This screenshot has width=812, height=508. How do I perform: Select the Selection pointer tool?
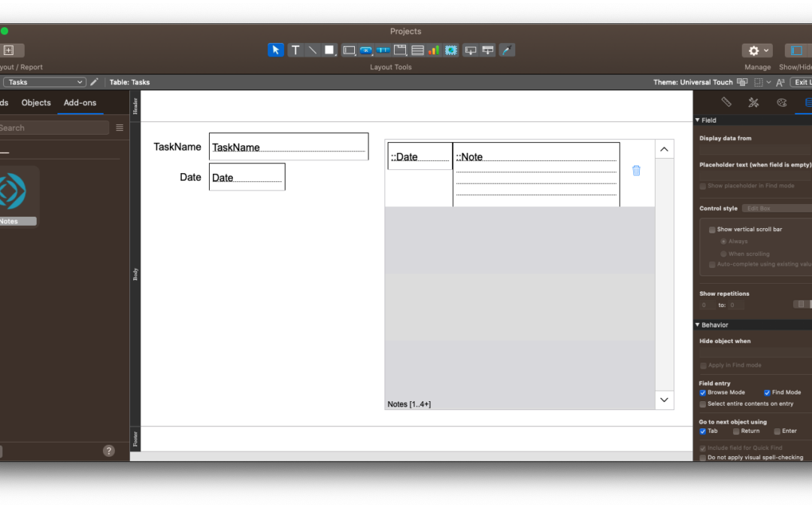[x=275, y=50]
